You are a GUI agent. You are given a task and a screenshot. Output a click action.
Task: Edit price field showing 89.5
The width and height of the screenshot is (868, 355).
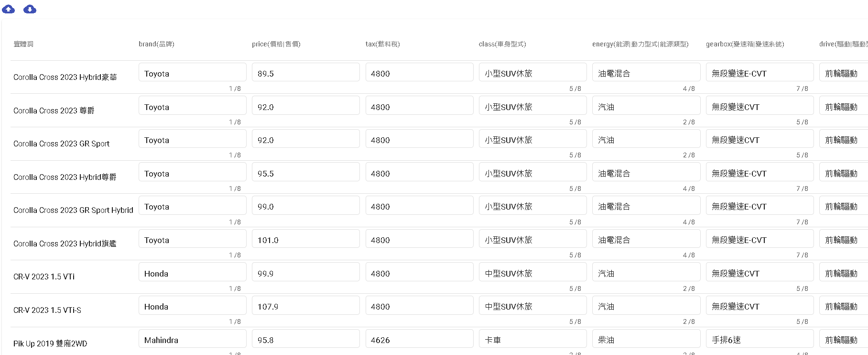point(306,72)
